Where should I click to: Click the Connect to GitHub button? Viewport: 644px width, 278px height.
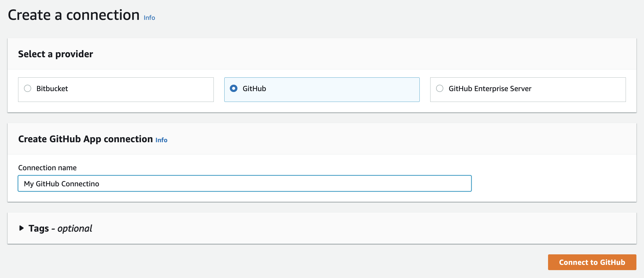pos(592,262)
